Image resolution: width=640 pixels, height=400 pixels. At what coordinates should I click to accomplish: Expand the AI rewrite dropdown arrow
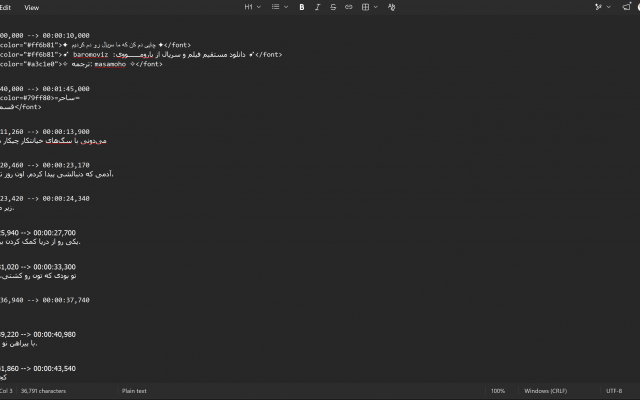click(609, 7)
